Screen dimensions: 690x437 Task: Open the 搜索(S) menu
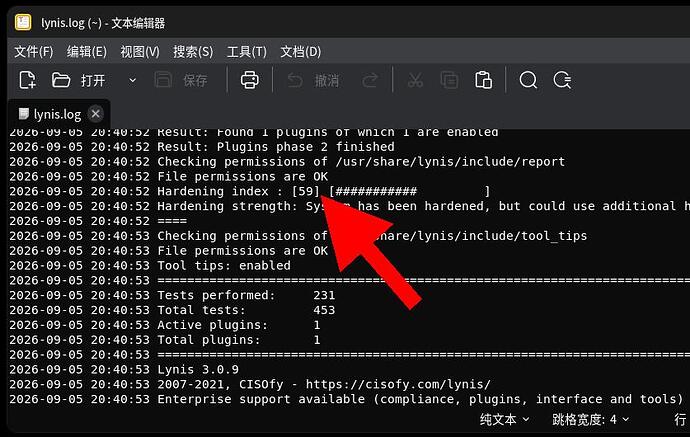click(x=193, y=51)
